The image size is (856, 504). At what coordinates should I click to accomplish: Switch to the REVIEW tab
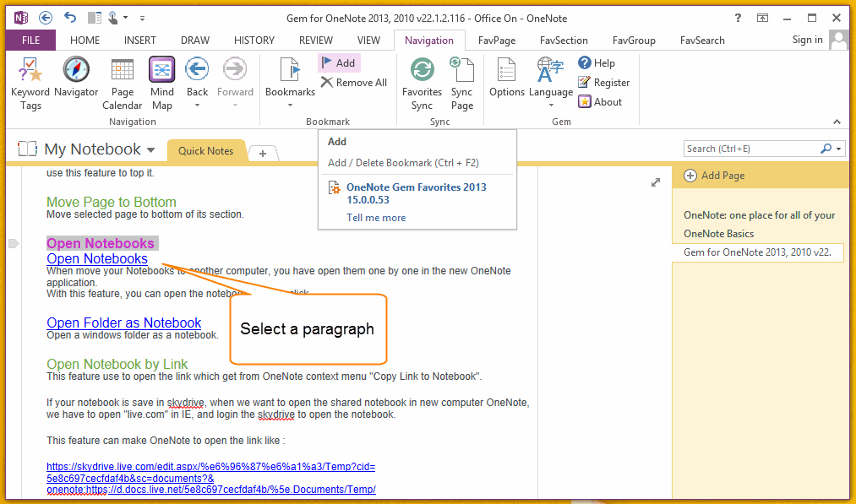[315, 41]
